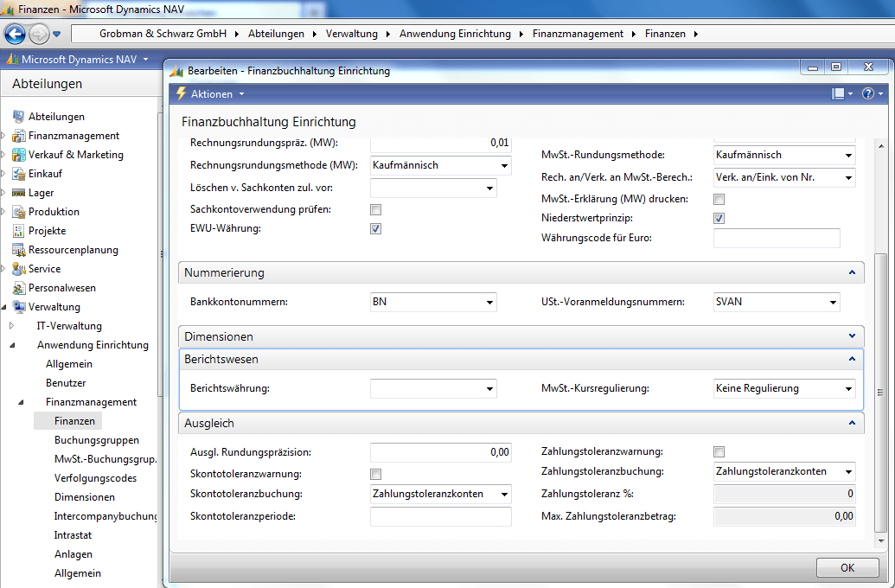Viewport: 895px width, 588px height.
Task: Click Grobman & Schwarz GmbH in breadcrumb
Action: pyautogui.click(x=163, y=34)
